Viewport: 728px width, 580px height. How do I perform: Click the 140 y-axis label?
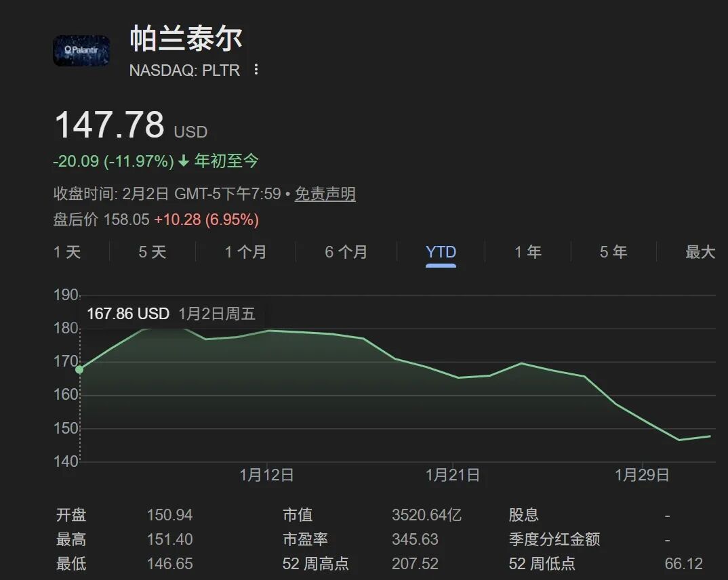[66, 461]
